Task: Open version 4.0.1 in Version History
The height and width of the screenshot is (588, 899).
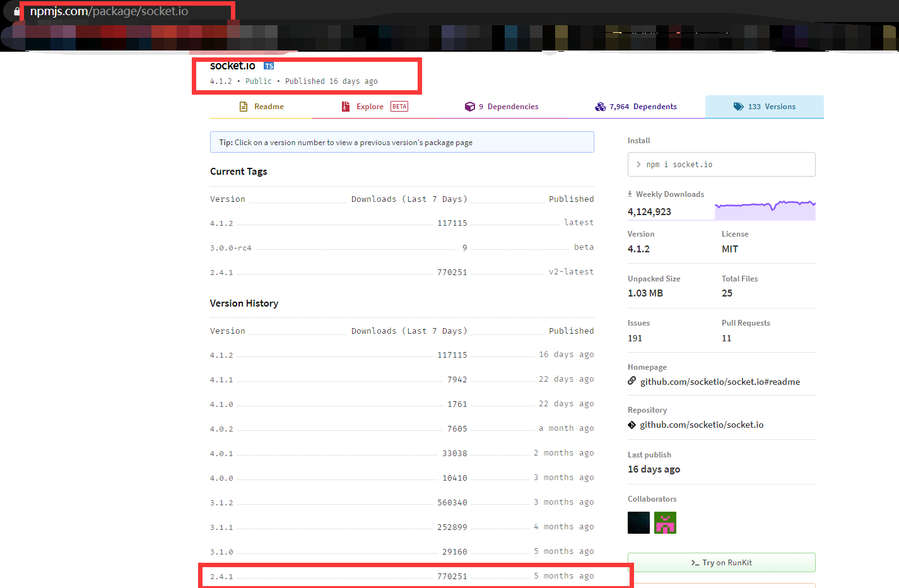Action: coord(221,454)
